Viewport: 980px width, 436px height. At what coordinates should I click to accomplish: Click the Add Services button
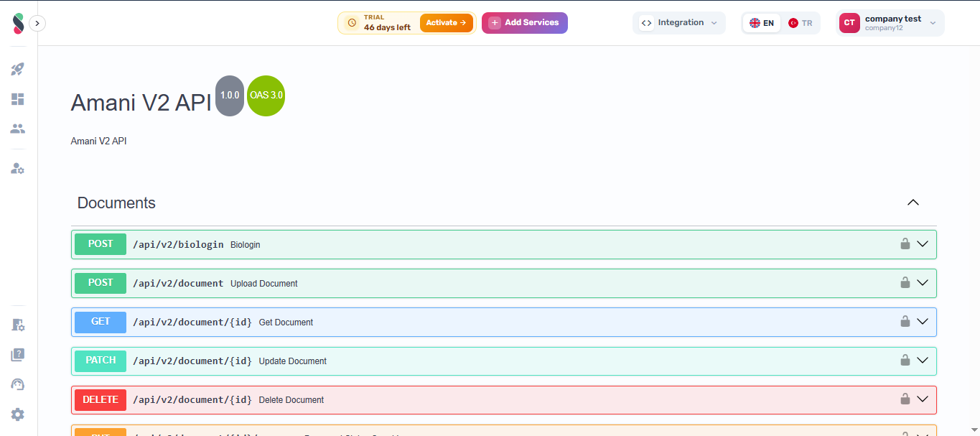point(525,23)
